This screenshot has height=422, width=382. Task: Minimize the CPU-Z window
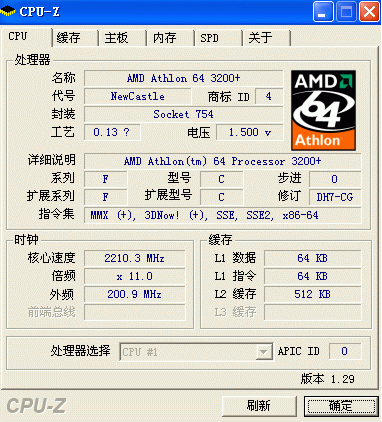pyautogui.click(x=323, y=12)
